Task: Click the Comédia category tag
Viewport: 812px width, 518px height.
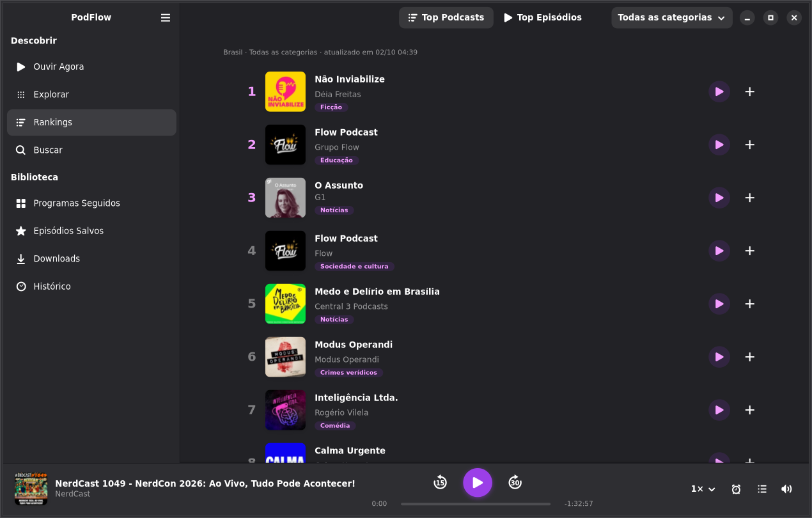Action: 335,426
